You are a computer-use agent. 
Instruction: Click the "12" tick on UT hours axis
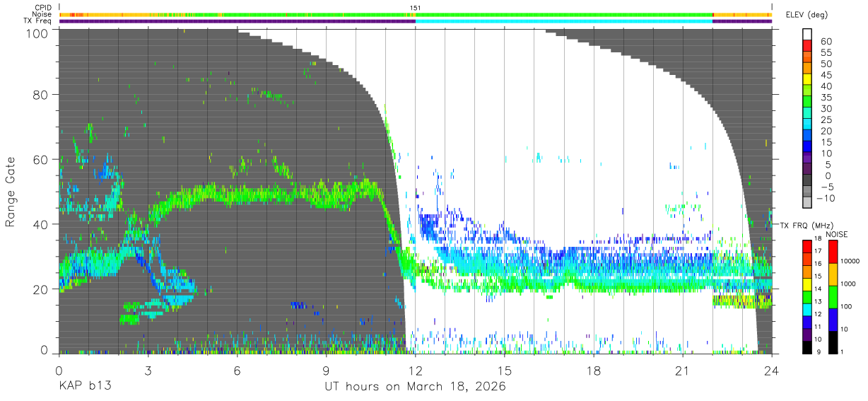pyautogui.click(x=416, y=371)
